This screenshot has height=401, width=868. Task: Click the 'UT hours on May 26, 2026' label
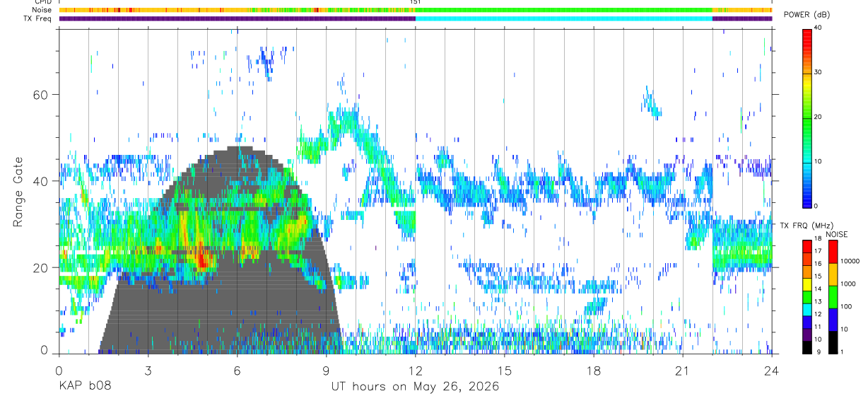[416, 387]
